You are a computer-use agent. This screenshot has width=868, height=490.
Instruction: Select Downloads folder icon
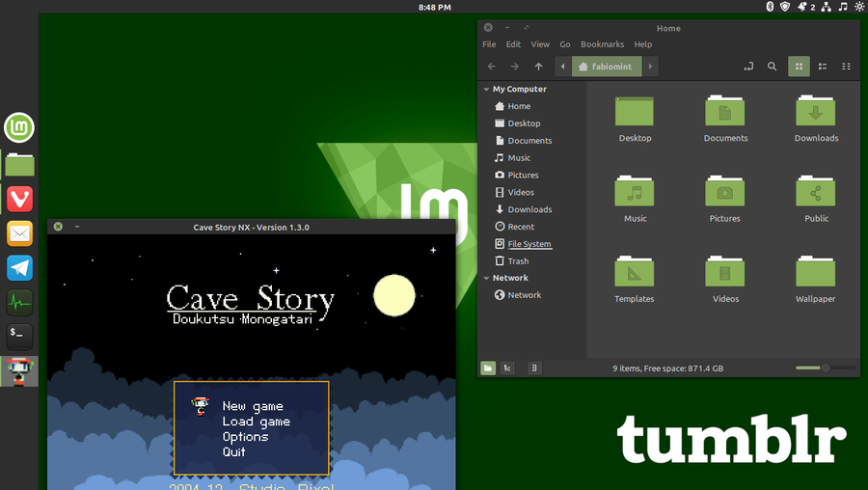point(815,111)
